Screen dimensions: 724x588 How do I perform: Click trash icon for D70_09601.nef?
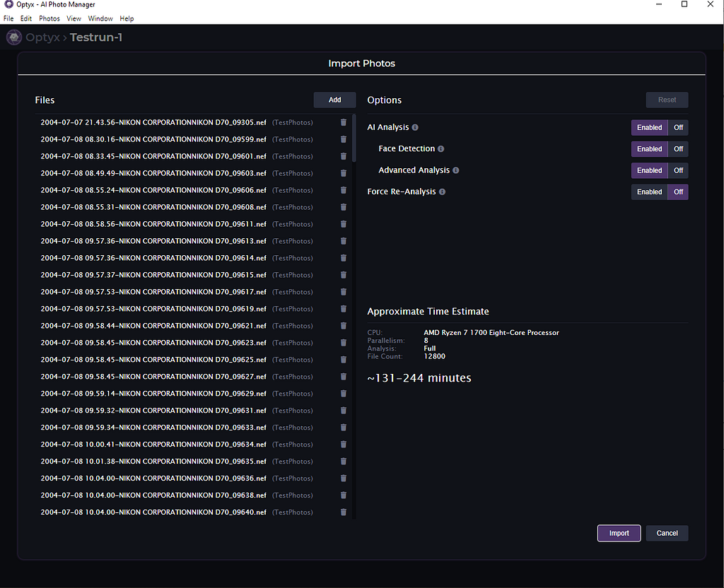point(343,156)
